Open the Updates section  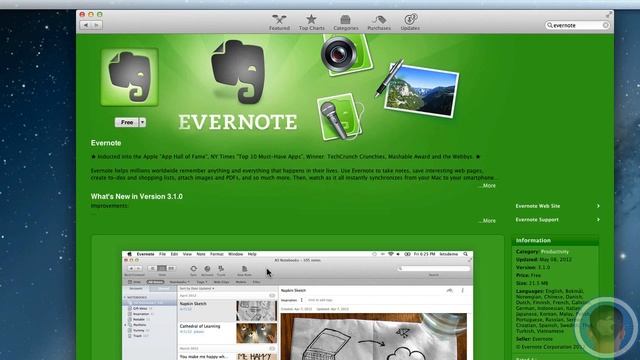click(410, 22)
